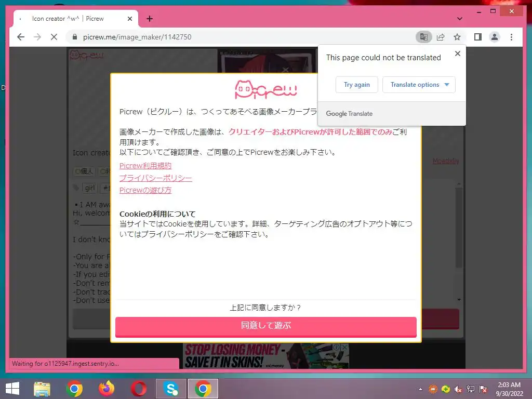Open the tab search chevron

click(460, 19)
